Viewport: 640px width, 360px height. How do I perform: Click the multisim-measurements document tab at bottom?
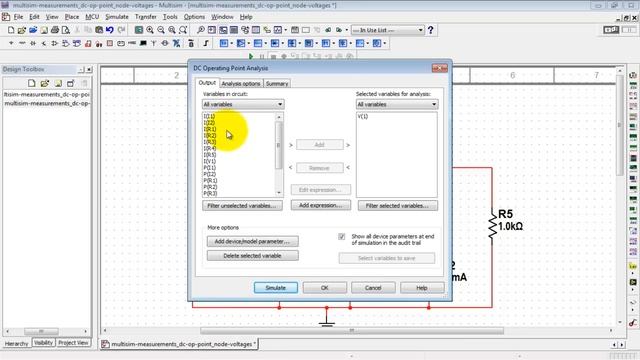pos(179,344)
